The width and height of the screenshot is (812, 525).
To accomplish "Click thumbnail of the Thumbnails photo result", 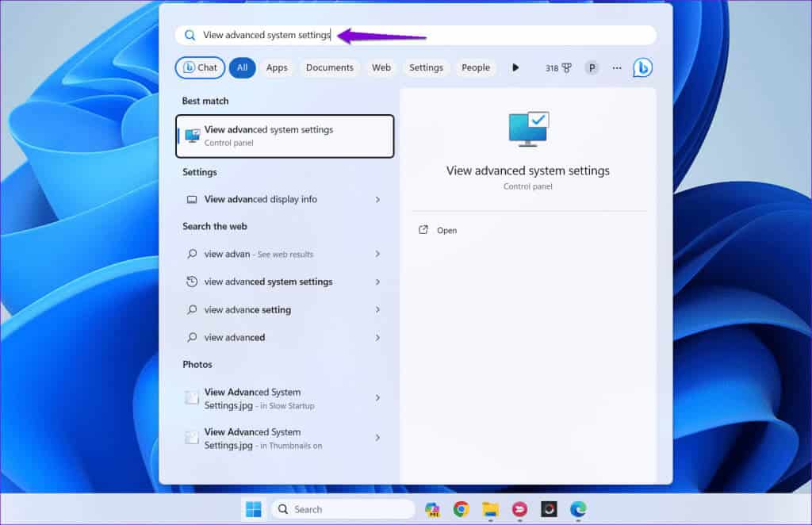I will click(x=192, y=438).
